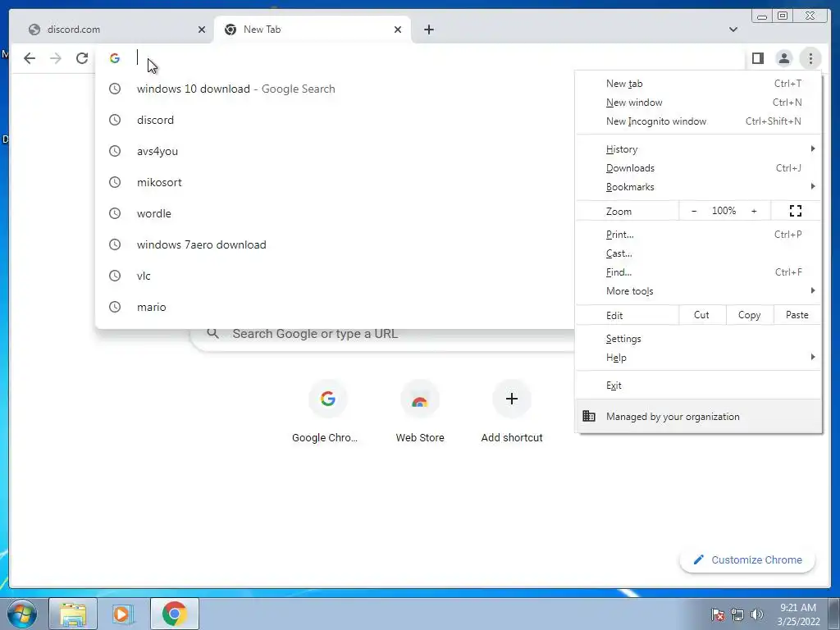Open the side panel icon
Image resolution: width=840 pixels, height=630 pixels.
(757, 58)
